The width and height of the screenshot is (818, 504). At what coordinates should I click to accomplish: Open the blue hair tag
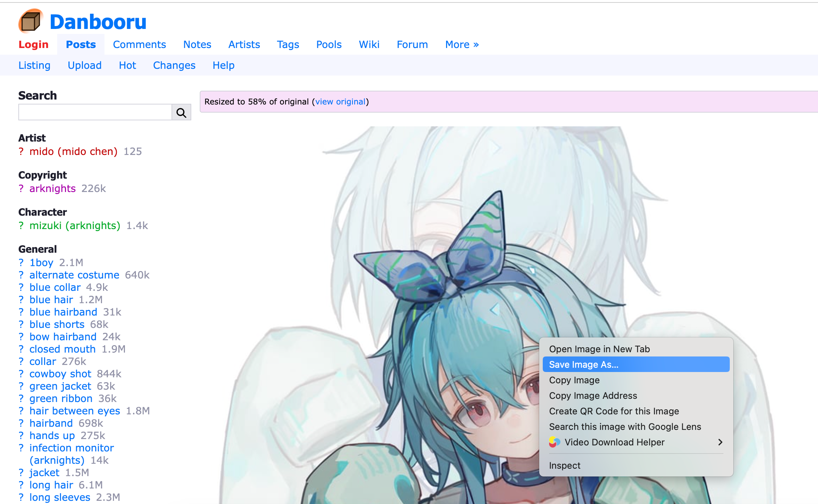(x=51, y=300)
